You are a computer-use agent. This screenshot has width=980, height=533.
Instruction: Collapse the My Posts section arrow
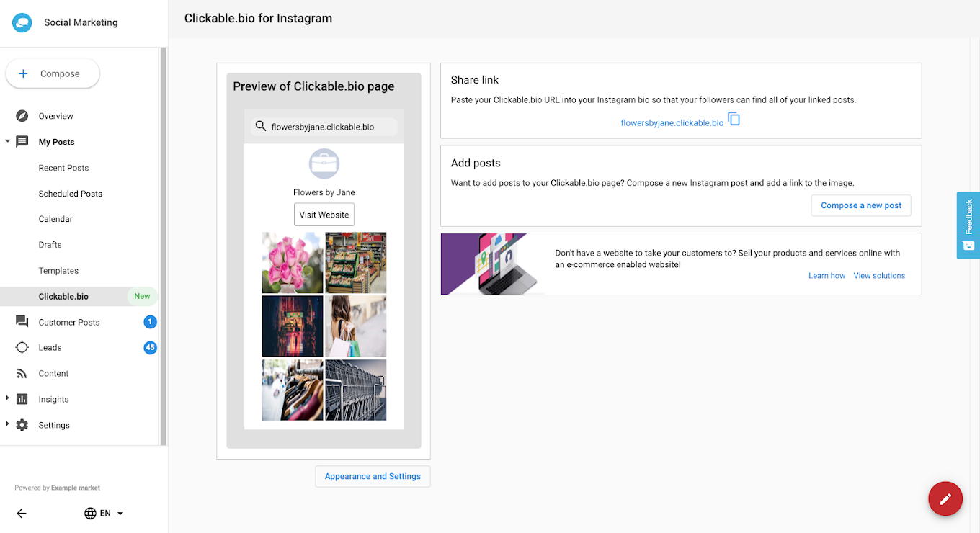point(7,142)
